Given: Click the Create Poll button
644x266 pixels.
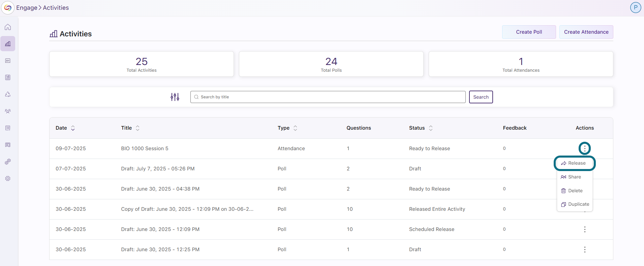Looking at the screenshot, I should [529, 32].
